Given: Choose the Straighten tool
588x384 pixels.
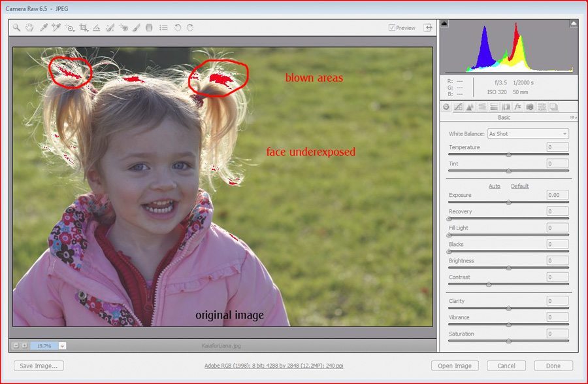Looking at the screenshot, I should (x=97, y=28).
